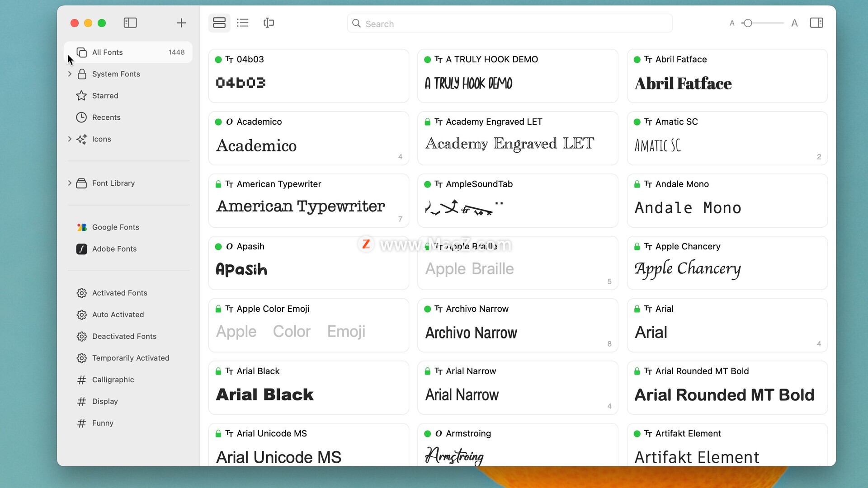Open Google Fonts source
Screen dimensions: 868x488
click(116, 227)
